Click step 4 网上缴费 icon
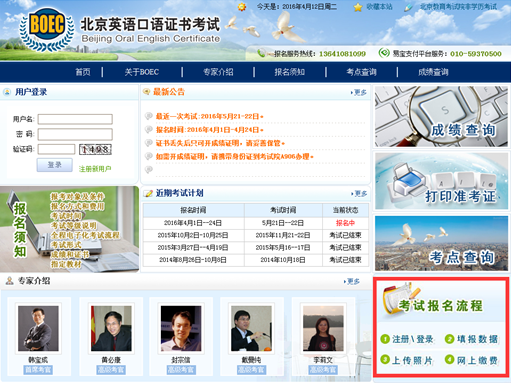Image resolution: width=511 pixels, height=383 pixels. [x=449, y=359]
